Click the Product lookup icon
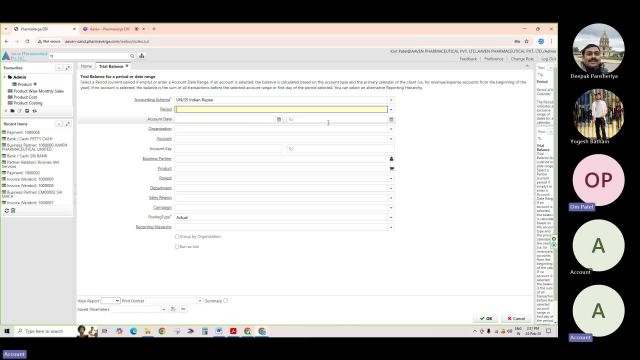The height and width of the screenshot is (360, 640). pos(391,169)
